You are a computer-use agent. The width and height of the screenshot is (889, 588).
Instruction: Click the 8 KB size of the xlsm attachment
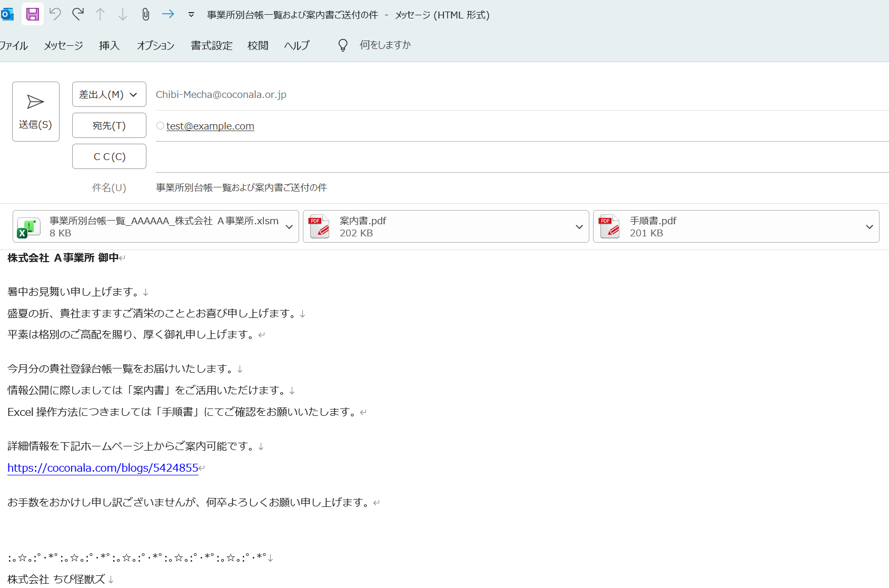(x=60, y=233)
